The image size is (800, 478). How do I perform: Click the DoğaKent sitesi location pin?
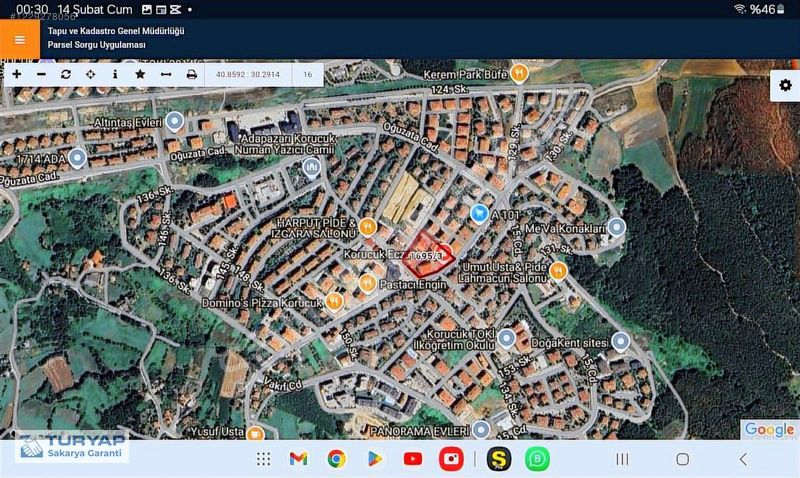point(620,342)
